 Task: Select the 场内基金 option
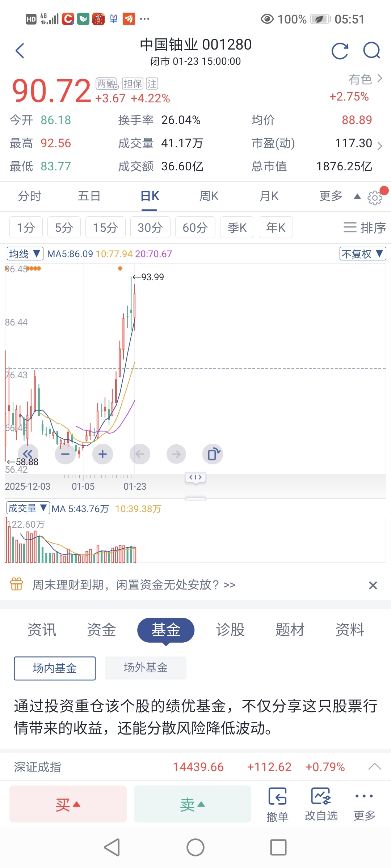55,668
